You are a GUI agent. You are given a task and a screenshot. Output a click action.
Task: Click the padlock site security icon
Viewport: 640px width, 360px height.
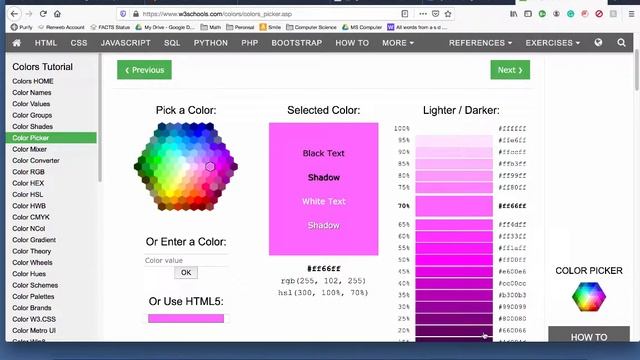(x=136, y=14)
